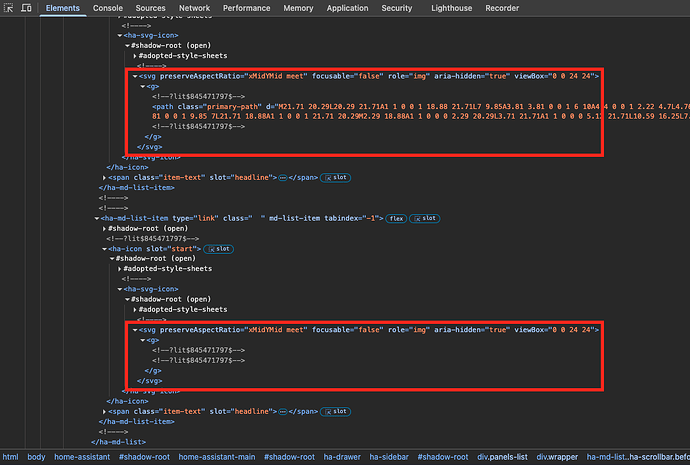Switch to the Console tab

[108, 8]
